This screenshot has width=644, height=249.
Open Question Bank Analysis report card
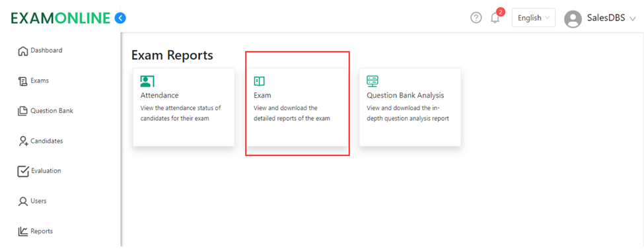click(x=410, y=107)
